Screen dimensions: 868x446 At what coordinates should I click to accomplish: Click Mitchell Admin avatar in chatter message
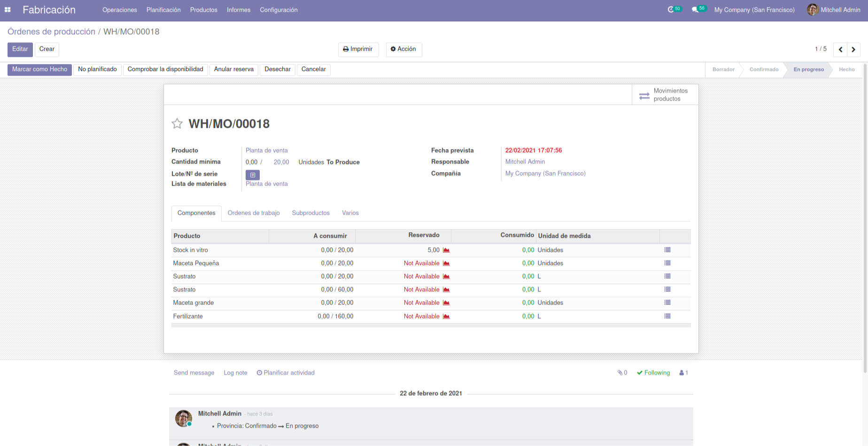tap(184, 418)
